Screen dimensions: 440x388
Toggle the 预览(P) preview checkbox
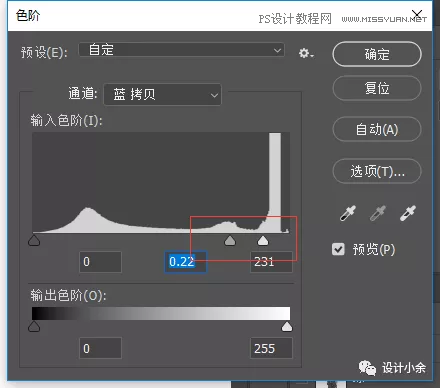click(338, 249)
